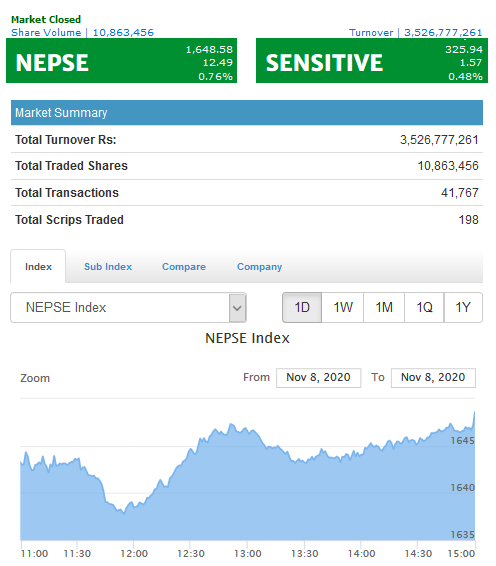Click the 12:00 time axis label
This screenshot has width=496, height=566.
click(134, 554)
